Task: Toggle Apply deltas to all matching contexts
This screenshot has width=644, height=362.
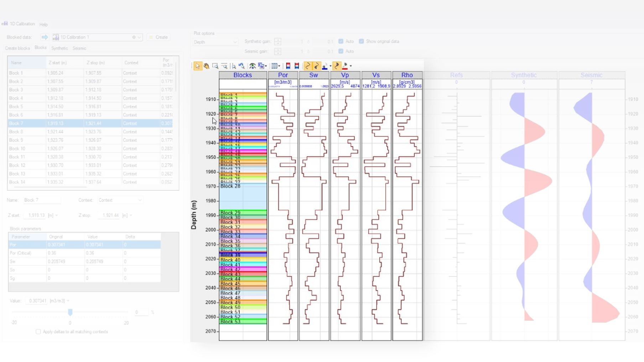Action: [38, 332]
